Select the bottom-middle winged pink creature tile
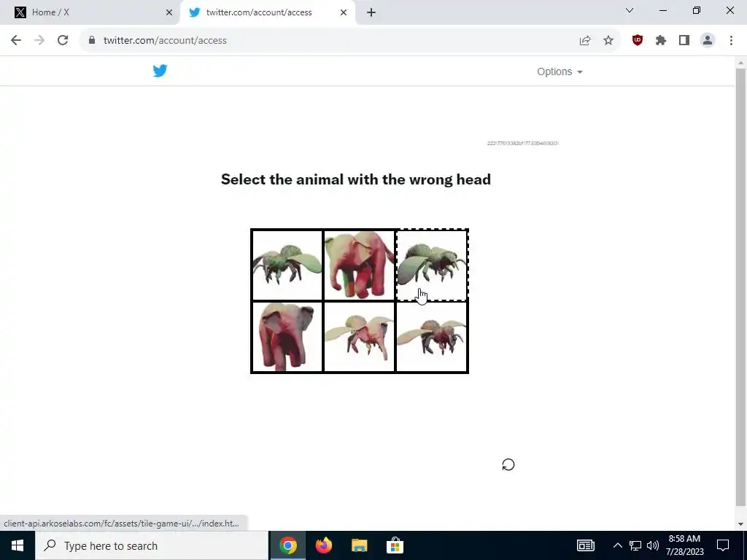The height and width of the screenshot is (560, 747). pos(359,337)
